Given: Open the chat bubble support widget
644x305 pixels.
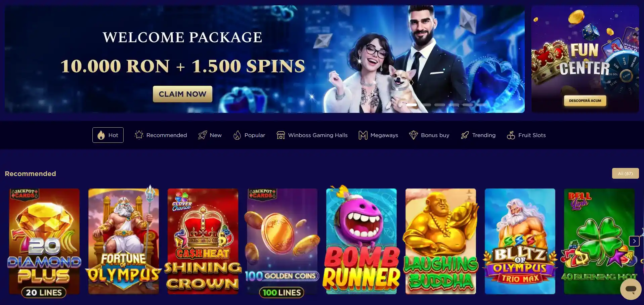Looking at the screenshot, I should click(x=631, y=289).
